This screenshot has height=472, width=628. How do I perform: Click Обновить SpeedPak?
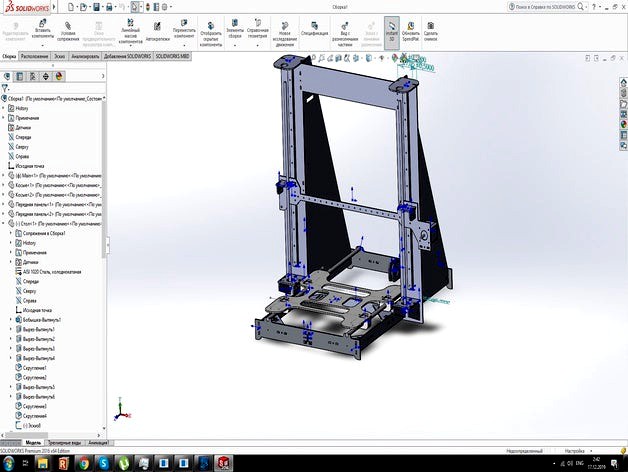pos(411,32)
